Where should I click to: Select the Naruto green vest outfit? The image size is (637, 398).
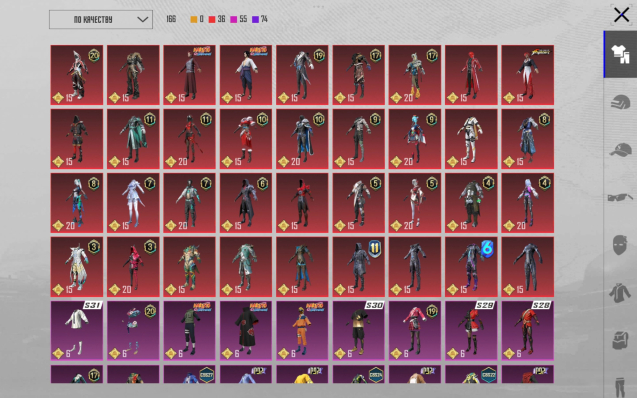point(189,331)
